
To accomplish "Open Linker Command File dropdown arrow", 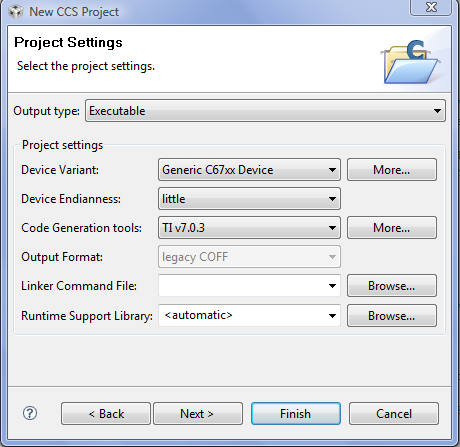I will 332,286.
